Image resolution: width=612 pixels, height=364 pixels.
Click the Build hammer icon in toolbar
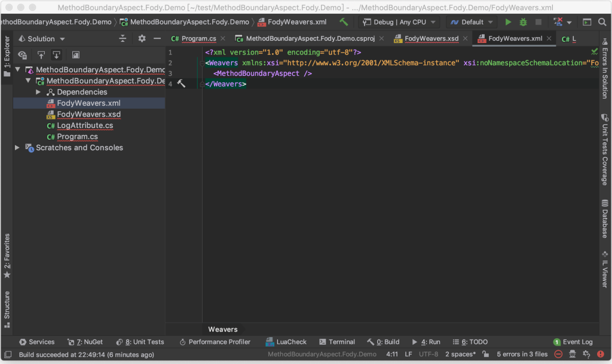click(344, 22)
